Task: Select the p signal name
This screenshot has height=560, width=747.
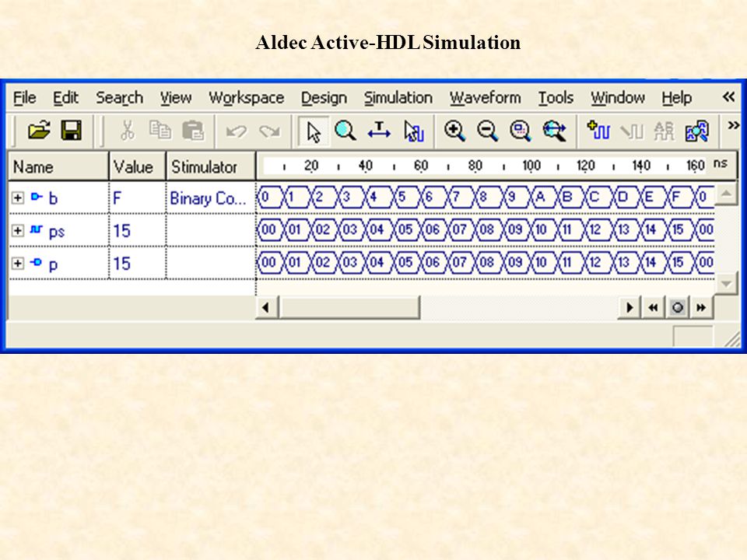Action: click(53, 264)
